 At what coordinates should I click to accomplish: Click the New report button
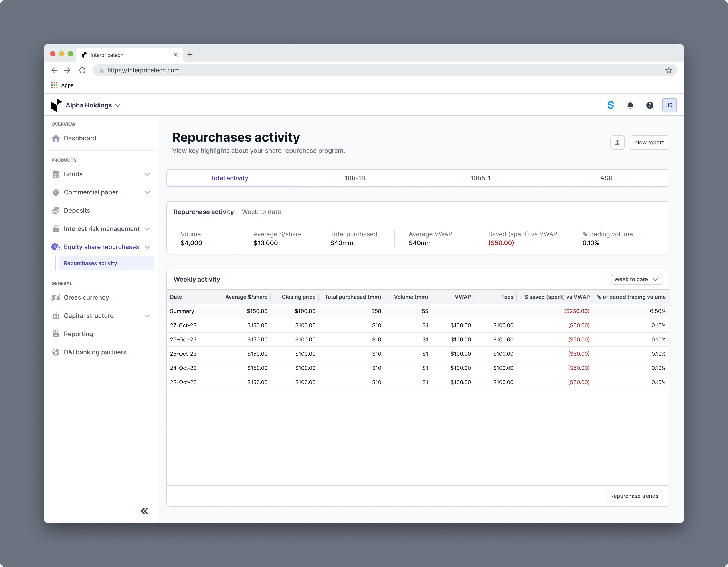[x=649, y=143]
